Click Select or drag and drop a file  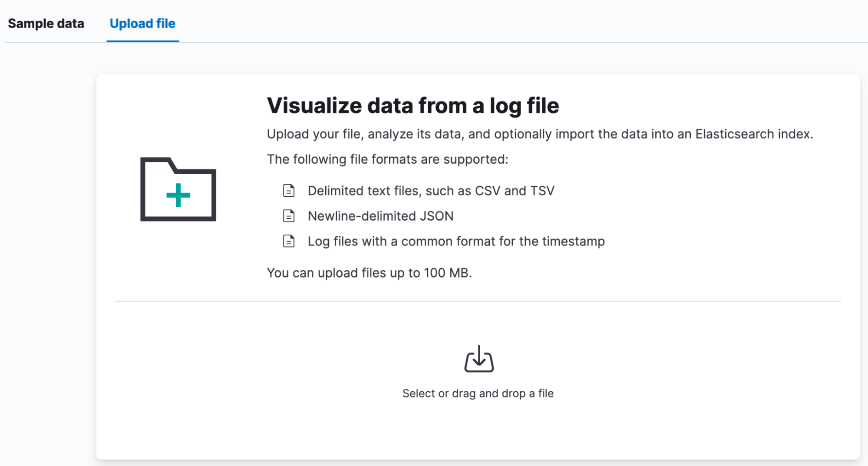point(479,393)
